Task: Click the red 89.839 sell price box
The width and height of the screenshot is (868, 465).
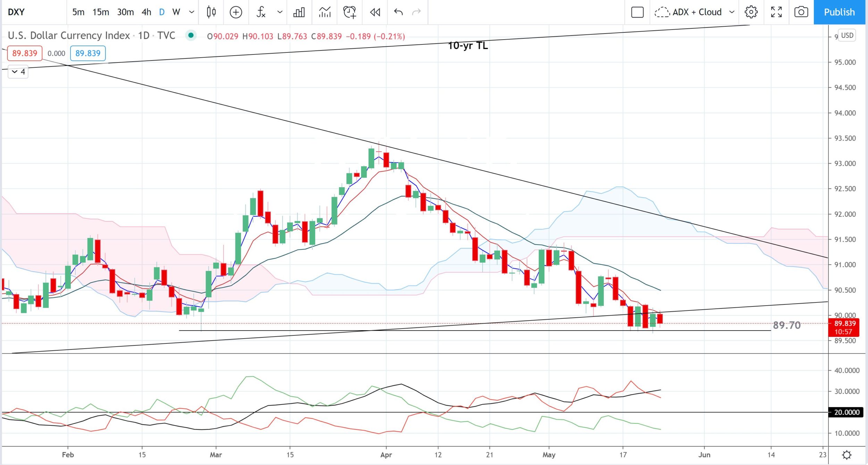Action: click(x=25, y=53)
